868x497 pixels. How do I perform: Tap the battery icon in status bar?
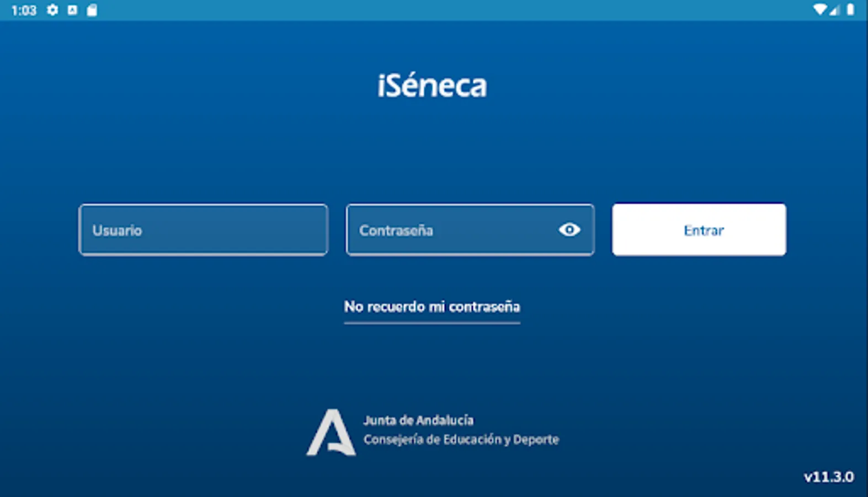[x=850, y=9]
